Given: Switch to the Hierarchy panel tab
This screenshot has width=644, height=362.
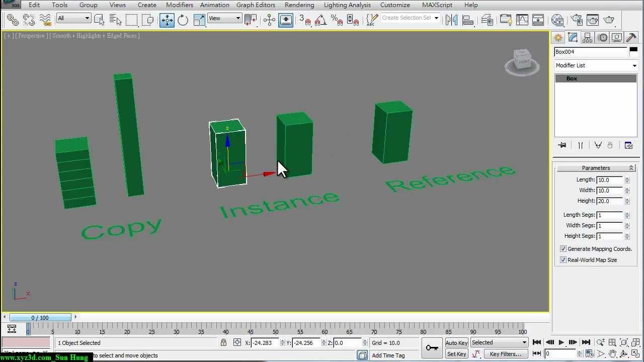Looking at the screenshot, I should (x=588, y=38).
